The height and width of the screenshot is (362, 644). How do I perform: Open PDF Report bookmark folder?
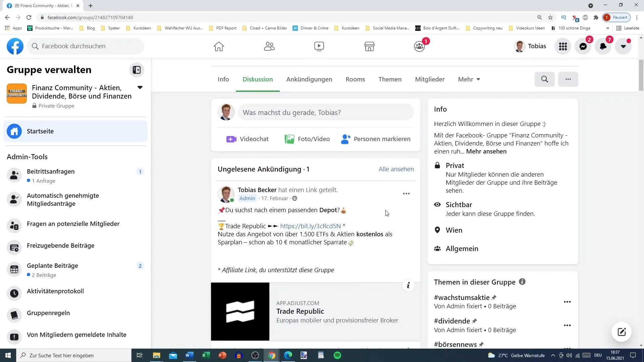click(x=223, y=28)
